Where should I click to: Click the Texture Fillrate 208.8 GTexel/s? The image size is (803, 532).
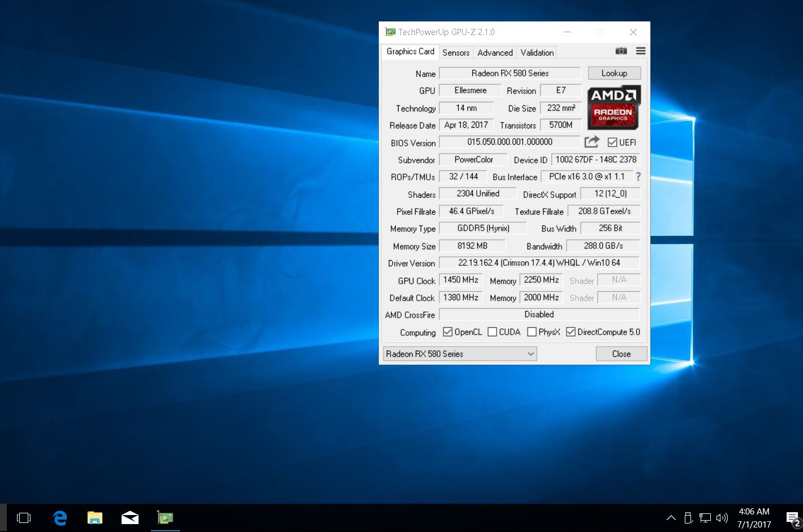604,211
